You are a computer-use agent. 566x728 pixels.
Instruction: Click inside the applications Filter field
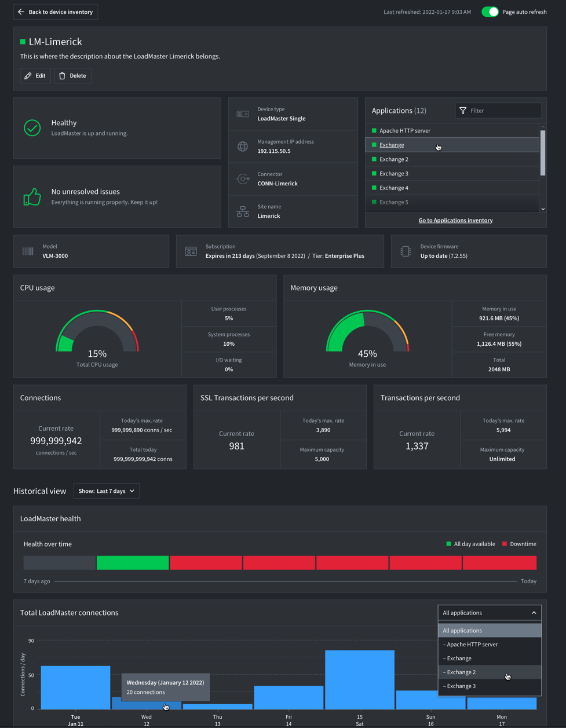[x=498, y=111]
